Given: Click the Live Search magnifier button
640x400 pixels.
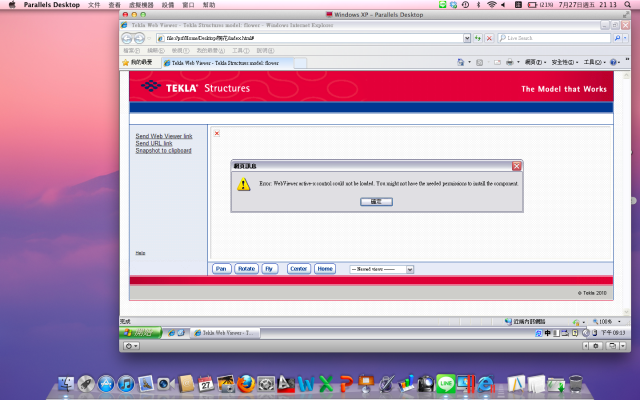Looking at the screenshot, I should [x=617, y=38].
